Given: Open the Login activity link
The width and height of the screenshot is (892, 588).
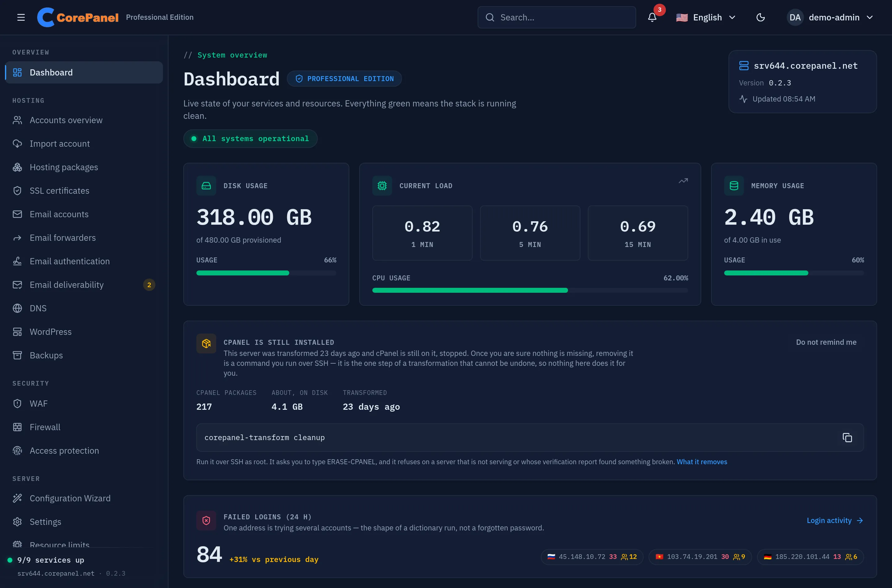Looking at the screenshot, I should [835, 521].
